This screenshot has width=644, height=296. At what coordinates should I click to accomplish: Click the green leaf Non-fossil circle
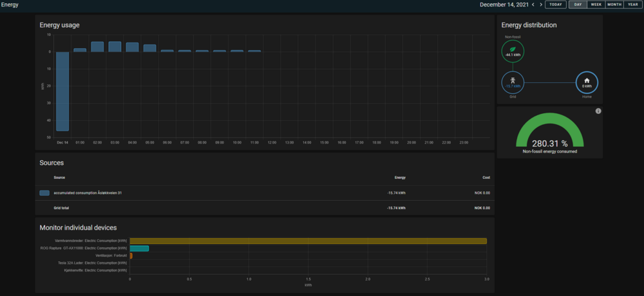pyautogui.click(x=513, y=51)
